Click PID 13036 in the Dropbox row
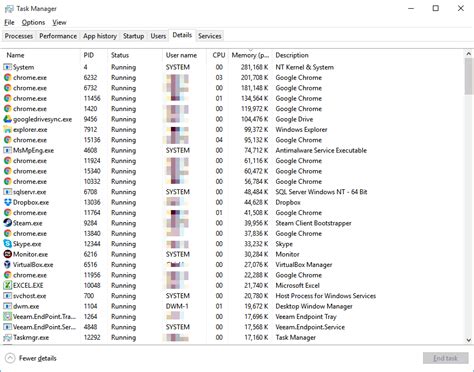474x372 pixels. click(92, 202)
